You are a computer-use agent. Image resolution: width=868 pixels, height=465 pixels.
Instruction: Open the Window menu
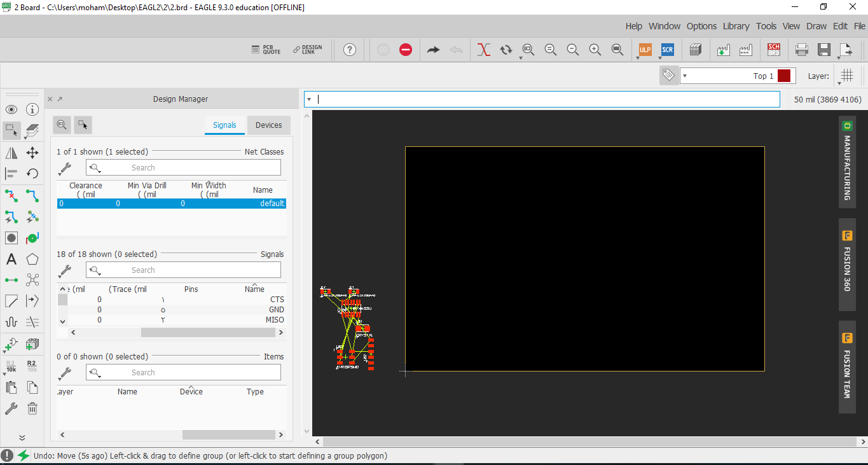[x=665, y=26]
